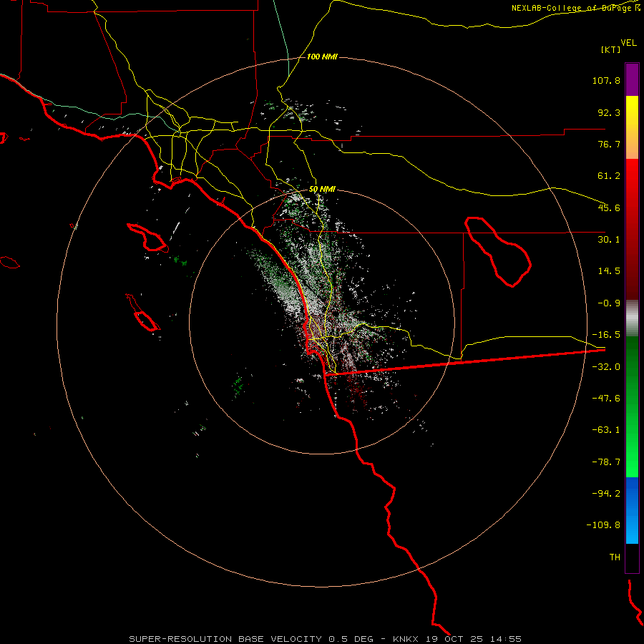644x644 pixels.
Task: Click the -94.2 legend value
Action: 606,494
